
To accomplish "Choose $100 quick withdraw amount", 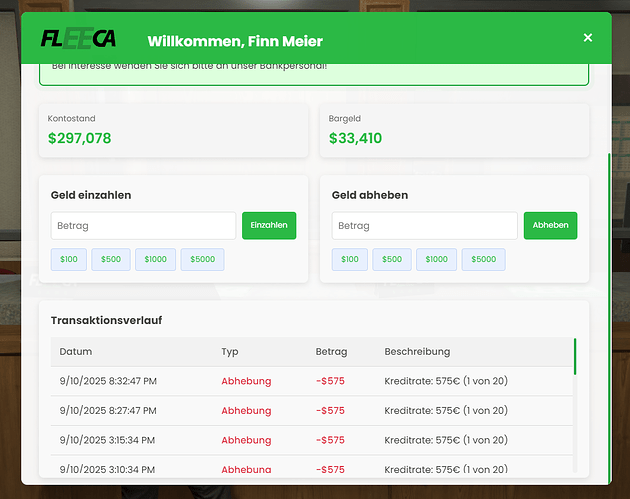I will [350, 260].
